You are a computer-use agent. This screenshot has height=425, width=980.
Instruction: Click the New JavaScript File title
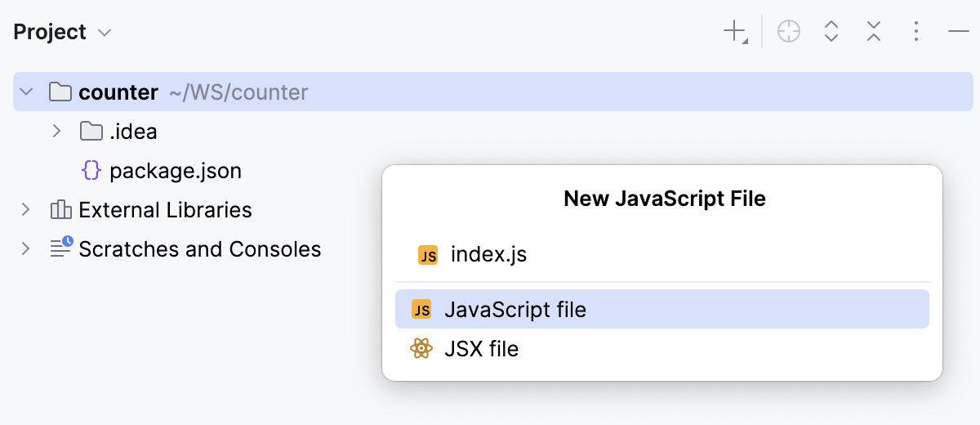(665, 199)
